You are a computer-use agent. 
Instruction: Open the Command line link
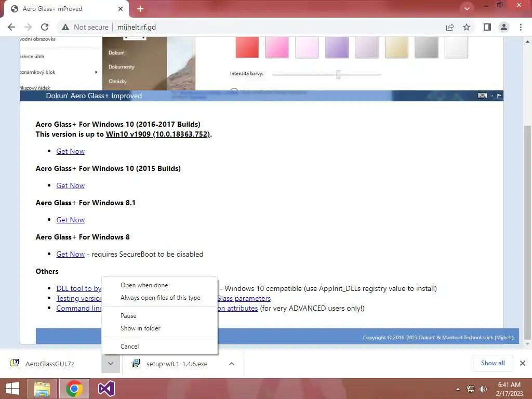click(79, 308)
